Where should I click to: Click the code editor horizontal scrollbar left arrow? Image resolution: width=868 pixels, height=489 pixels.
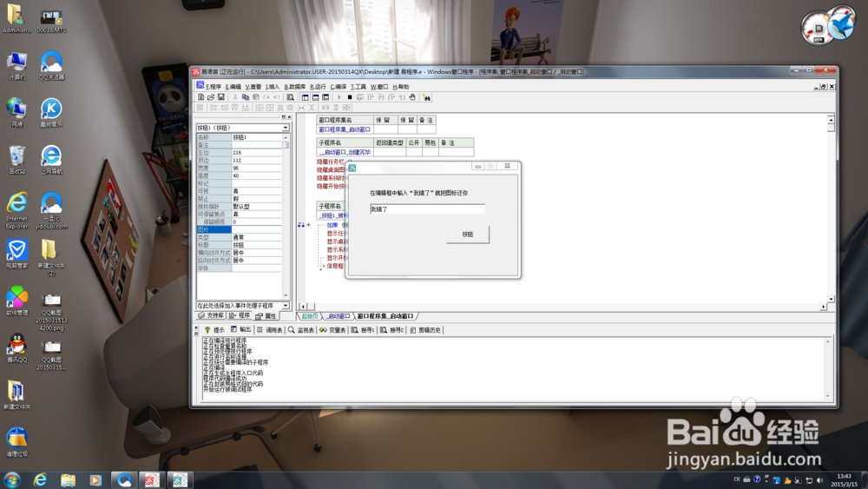pos(302,307)
